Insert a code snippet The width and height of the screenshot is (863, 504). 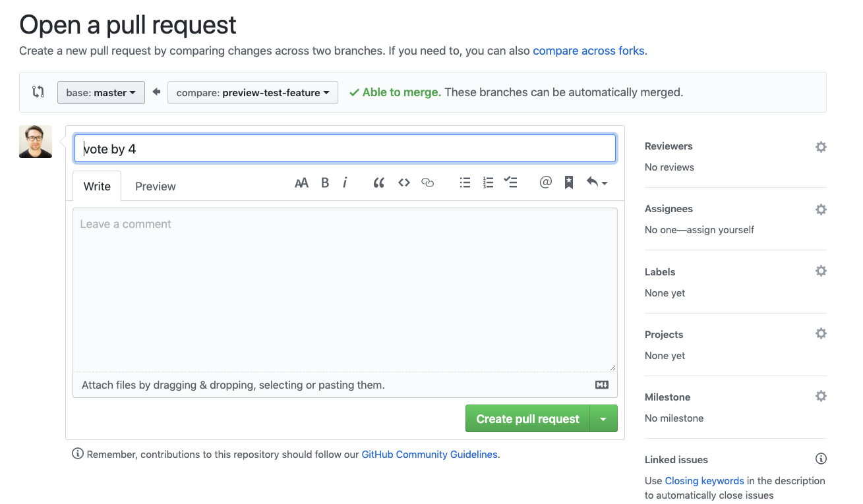click(x=403, y=182)
